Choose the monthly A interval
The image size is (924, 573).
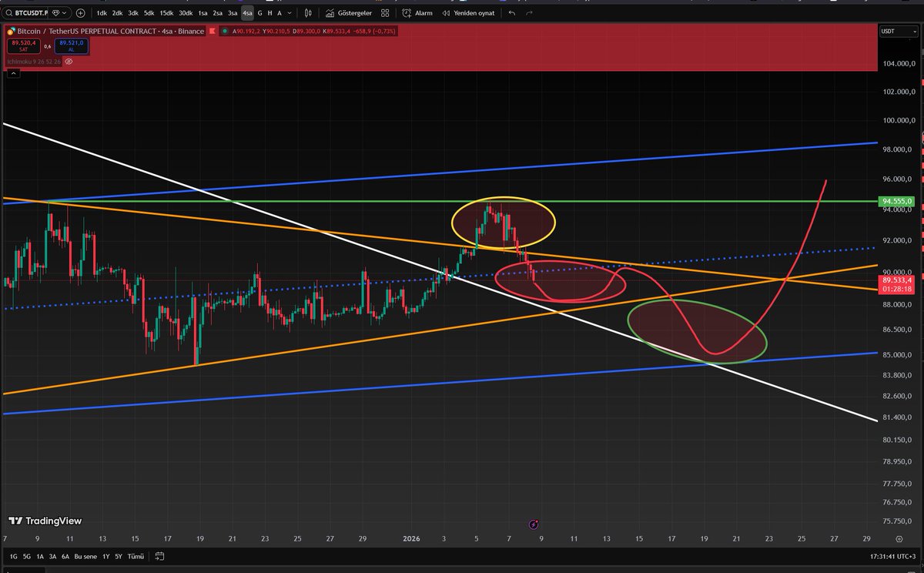click(278, 13)
